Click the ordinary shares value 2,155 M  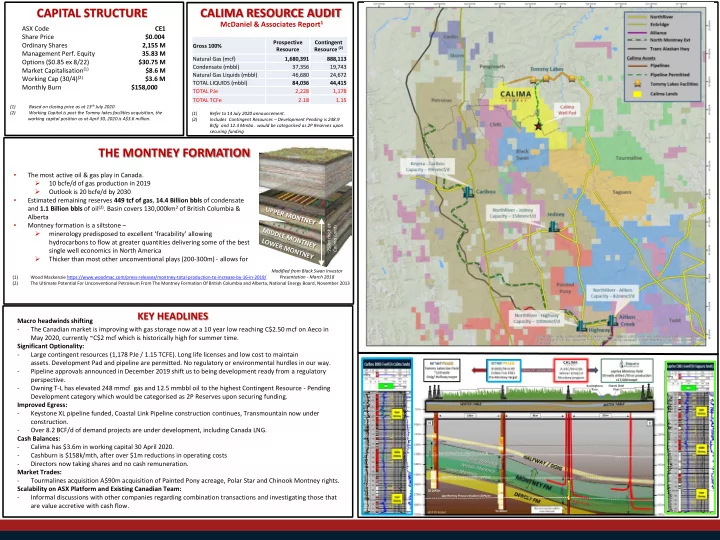pyautogui.click(x=154, y=45)
